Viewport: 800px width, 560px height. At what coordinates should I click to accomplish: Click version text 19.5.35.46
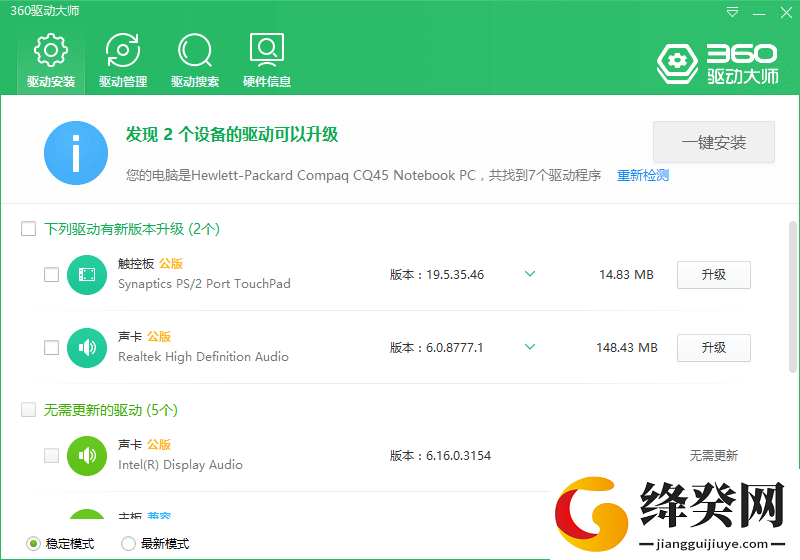(455, 275)
